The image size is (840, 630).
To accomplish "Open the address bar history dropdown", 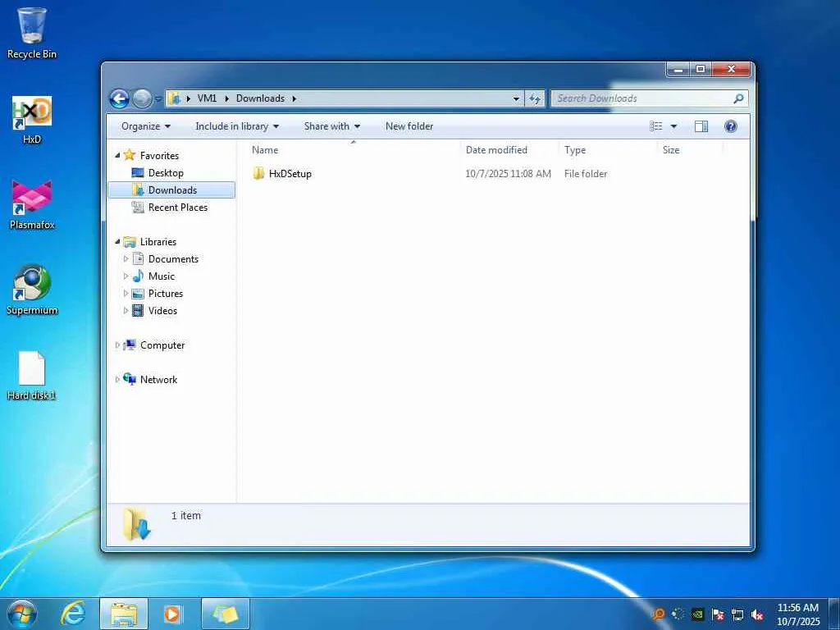I will (516, 98).
